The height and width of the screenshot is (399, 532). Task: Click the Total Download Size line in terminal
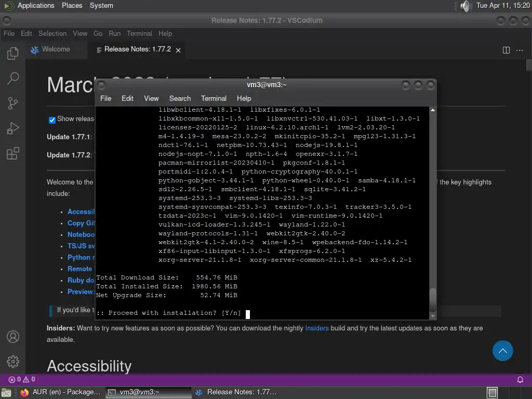(x=167, y=277)
